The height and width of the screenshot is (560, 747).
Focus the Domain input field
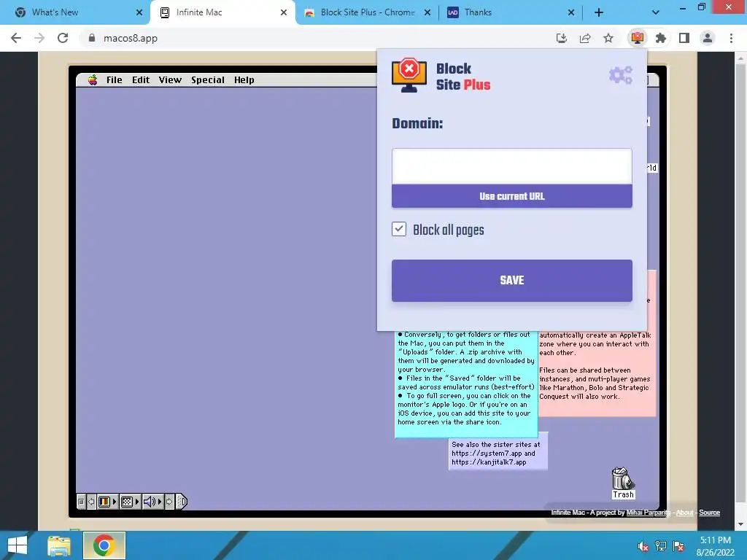(x=511, y=166)
